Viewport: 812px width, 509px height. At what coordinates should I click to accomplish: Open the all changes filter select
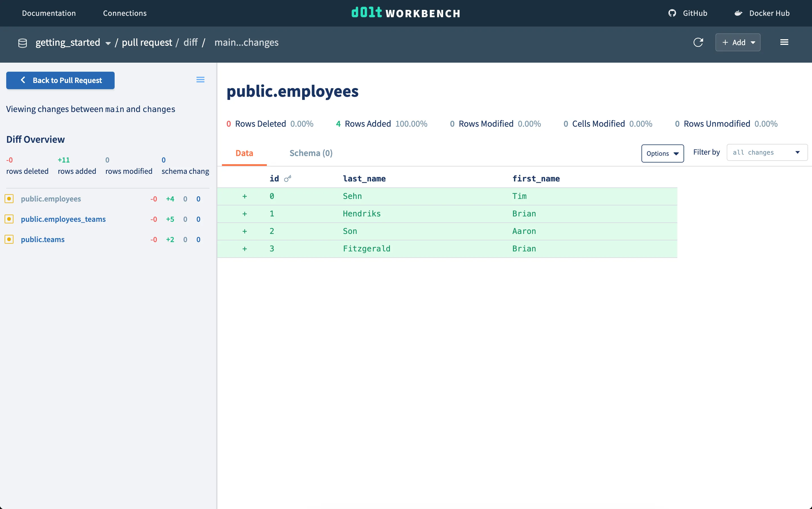coord(767,152)
